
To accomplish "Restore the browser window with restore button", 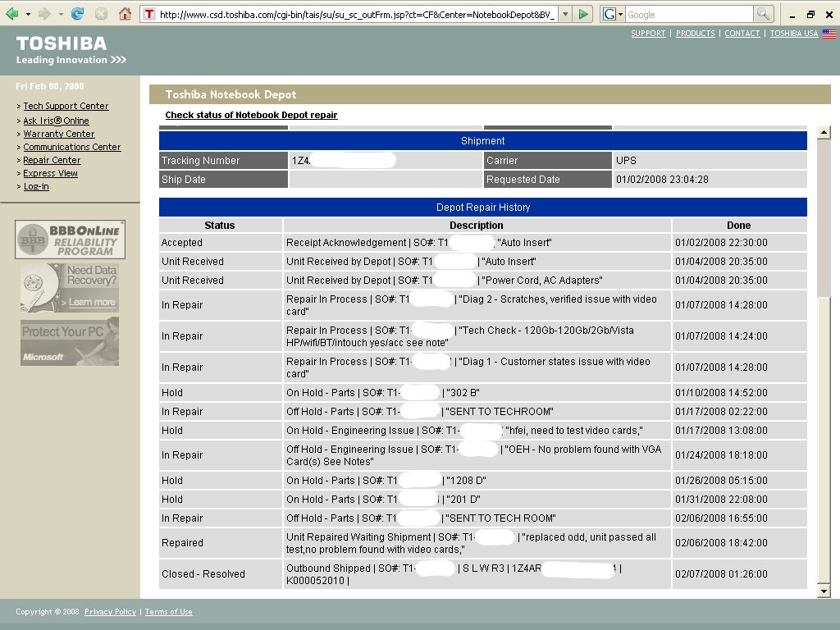I will pos(810,15).
